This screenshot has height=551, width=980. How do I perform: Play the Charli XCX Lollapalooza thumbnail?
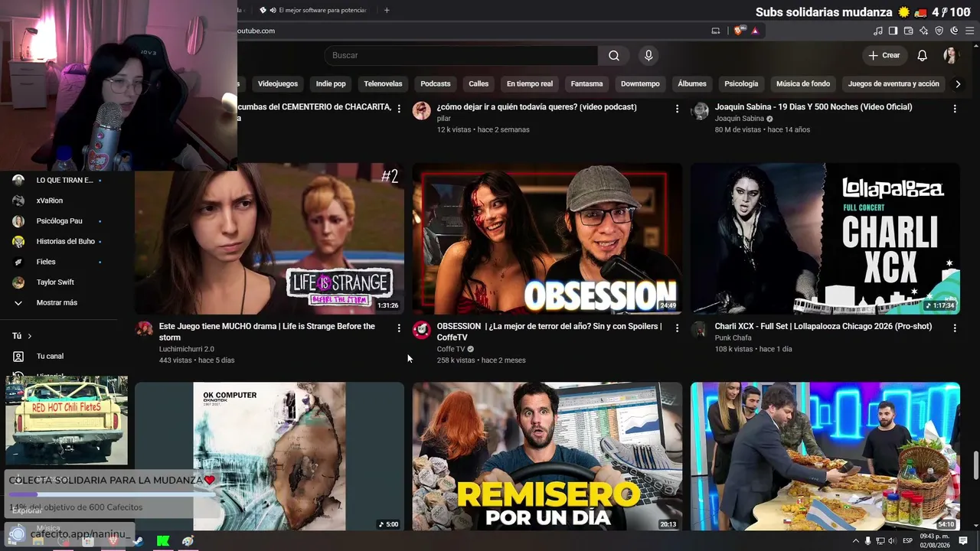[825, 238]
